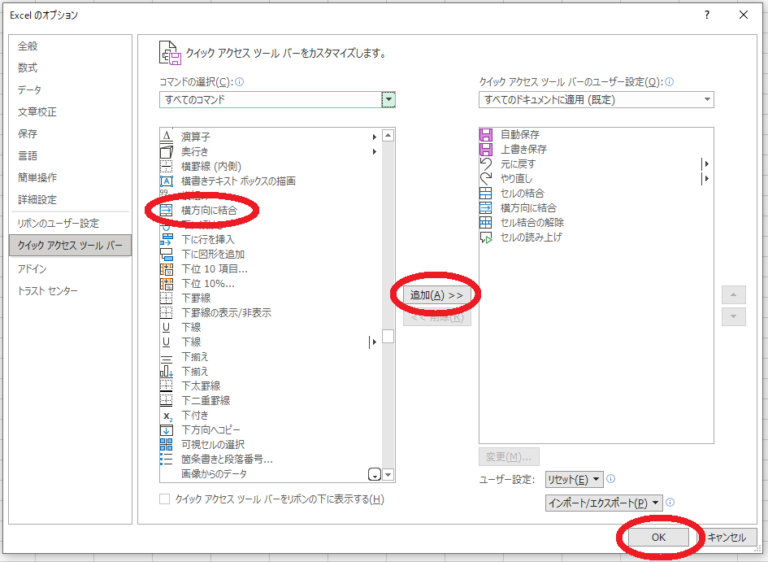Click the 追加 add button
The image size is (768, 562).
click(437, 295)
